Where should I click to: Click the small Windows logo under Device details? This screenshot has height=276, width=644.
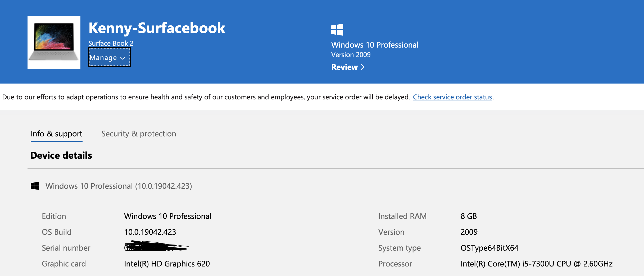(x=35, y=186)
